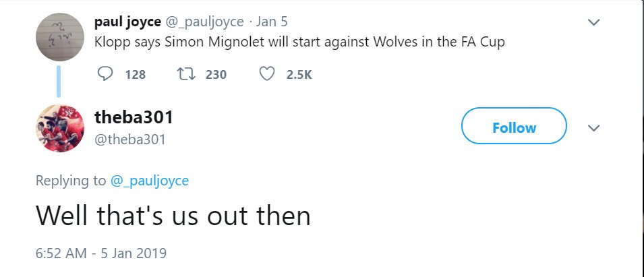The image size is (644, 277).
Task: Click the "Well that's us out then" reply text
Action: (x=173, y=216)
